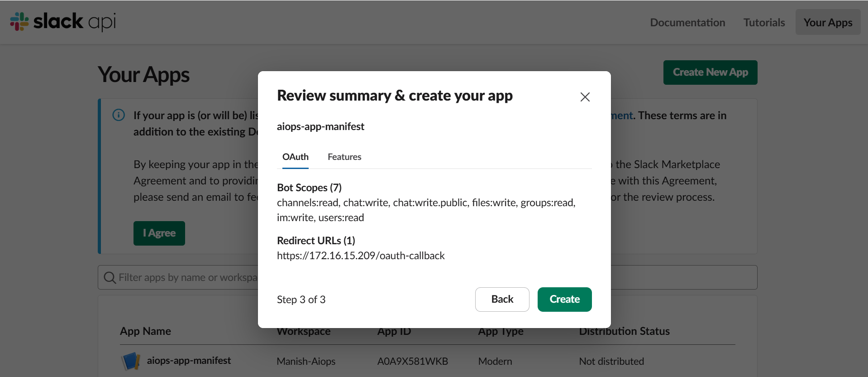Click the Step 3 of 3 indicator
Image resolution: width=868 pixels, height=377 pixels.
coord(301,300)
